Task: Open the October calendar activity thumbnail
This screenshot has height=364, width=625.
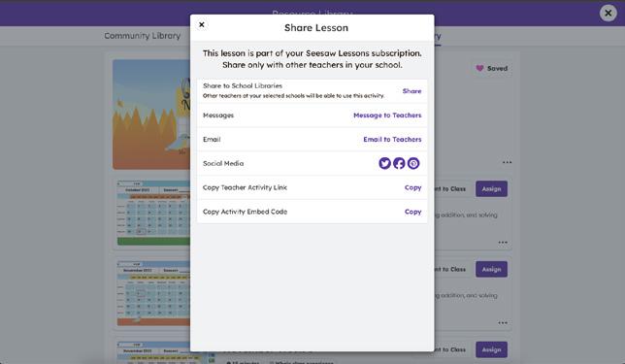Action: point(153,213)
